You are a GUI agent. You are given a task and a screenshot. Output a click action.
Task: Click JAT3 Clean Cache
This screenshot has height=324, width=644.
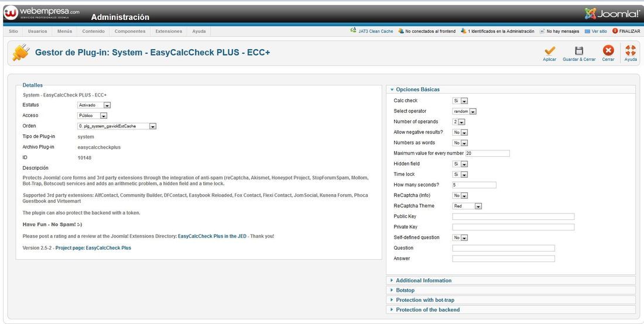pos(372,31)
